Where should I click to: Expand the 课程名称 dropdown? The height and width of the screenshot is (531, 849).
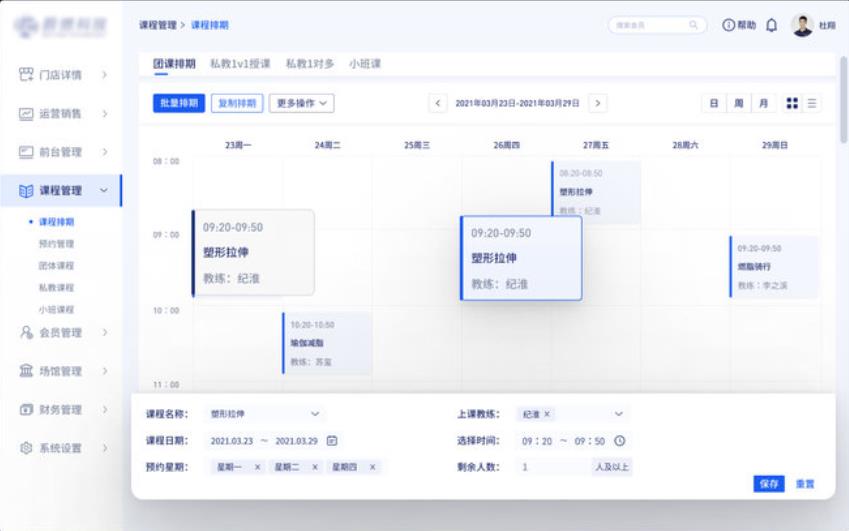point(315,414)
